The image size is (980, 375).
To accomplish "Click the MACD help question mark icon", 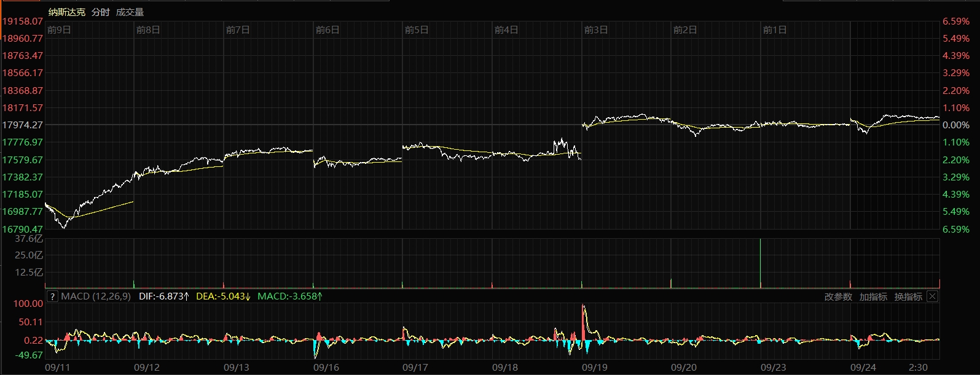I will pos(52,296).
